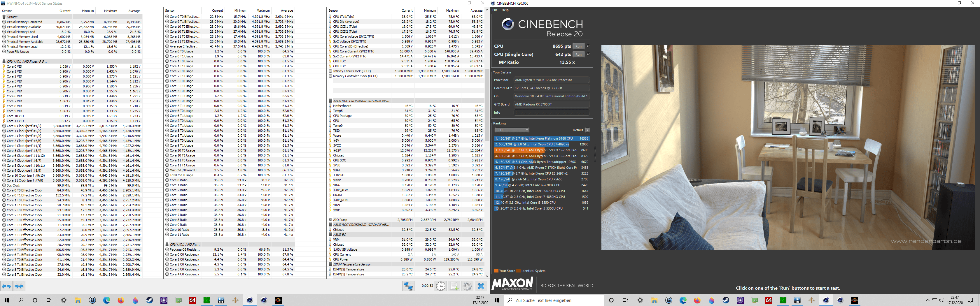Select ranking row Intel Core i7-7700K CPU

pos(542,185)
